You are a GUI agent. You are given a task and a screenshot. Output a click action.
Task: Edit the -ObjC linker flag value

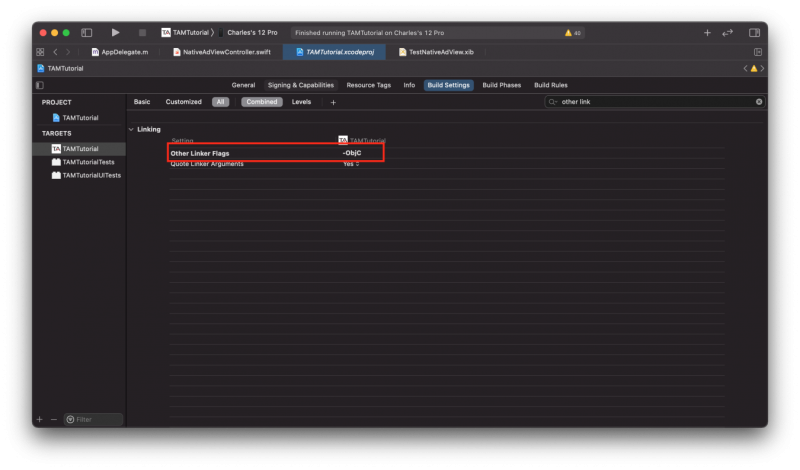(352, 153)
